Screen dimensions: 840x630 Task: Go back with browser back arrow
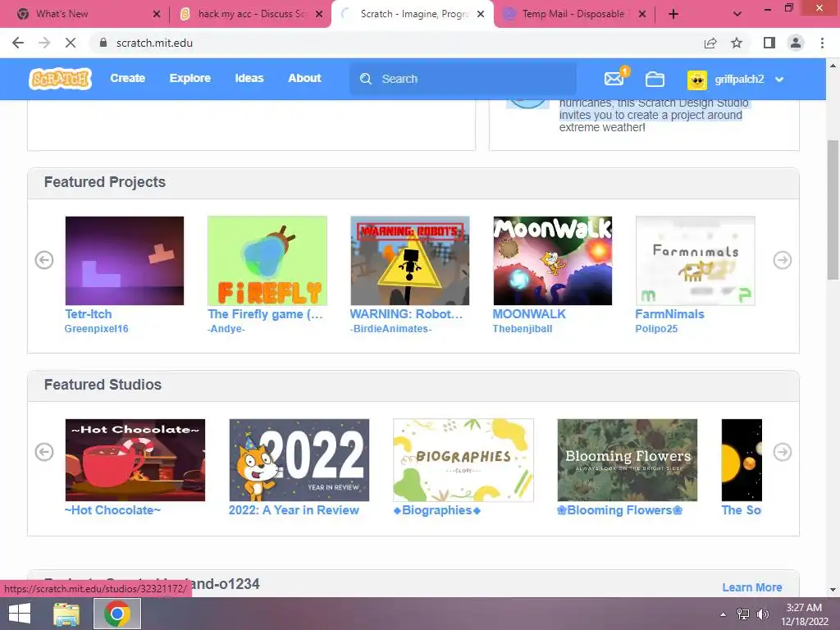(18, 43)
